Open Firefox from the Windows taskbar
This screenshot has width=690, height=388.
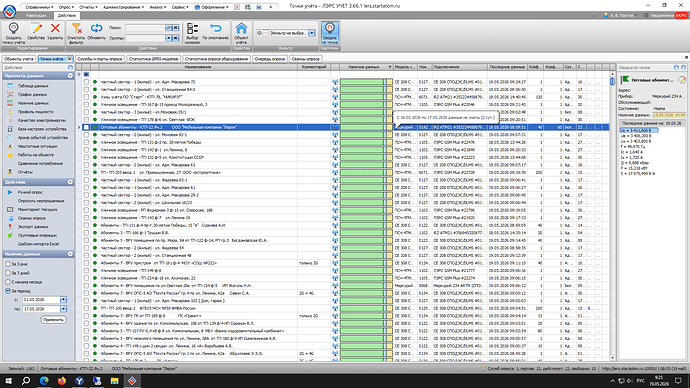[62, 381]
